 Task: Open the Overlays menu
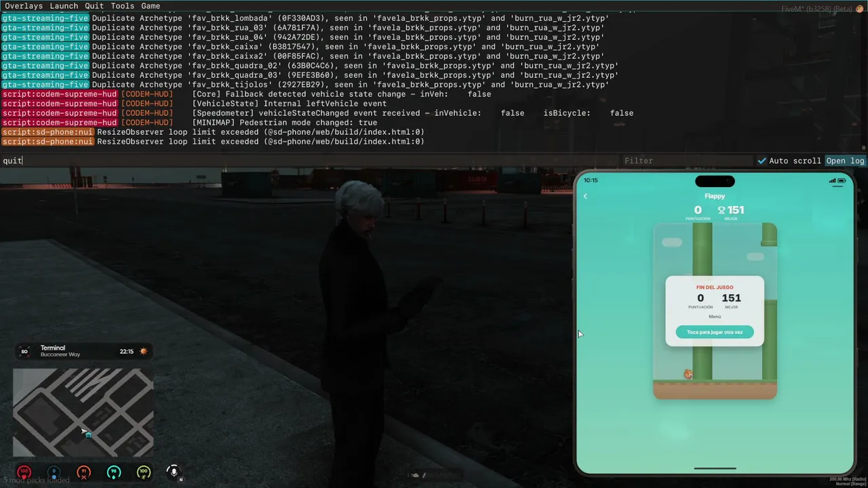(x=24, y=6)
